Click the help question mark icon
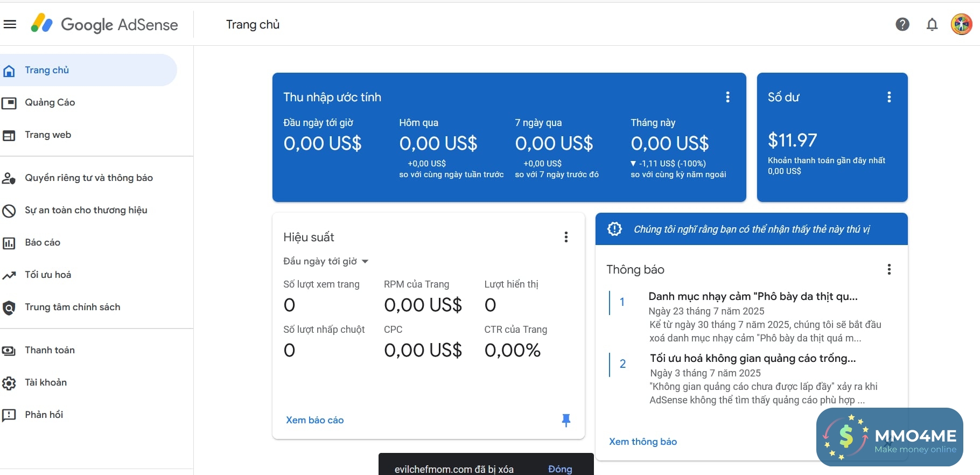Screen dimensions: 980x475 [902, 24]
